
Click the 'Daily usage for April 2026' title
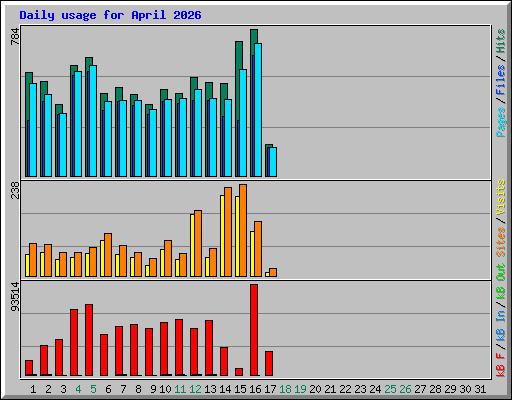coord(110,15)
